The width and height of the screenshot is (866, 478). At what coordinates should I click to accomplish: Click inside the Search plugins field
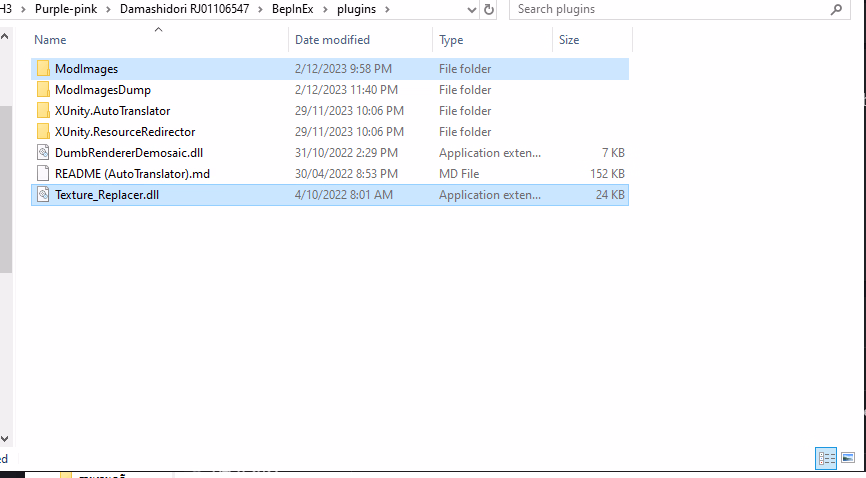click(670, 10)
